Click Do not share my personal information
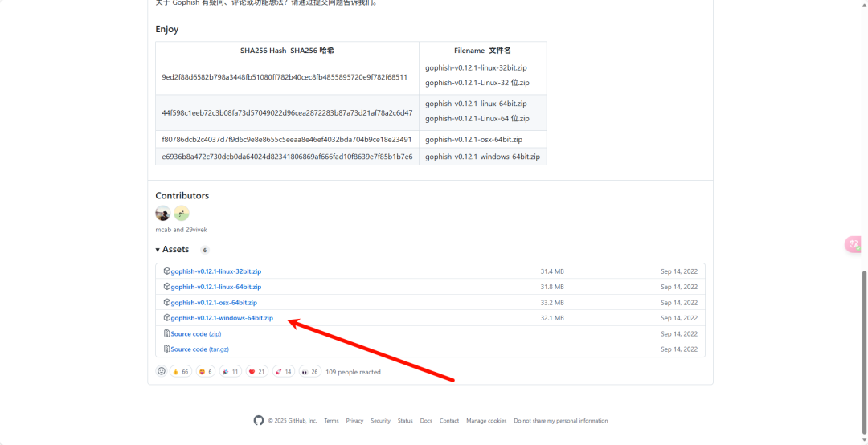The image size is (868, 445). pos(561,421)
